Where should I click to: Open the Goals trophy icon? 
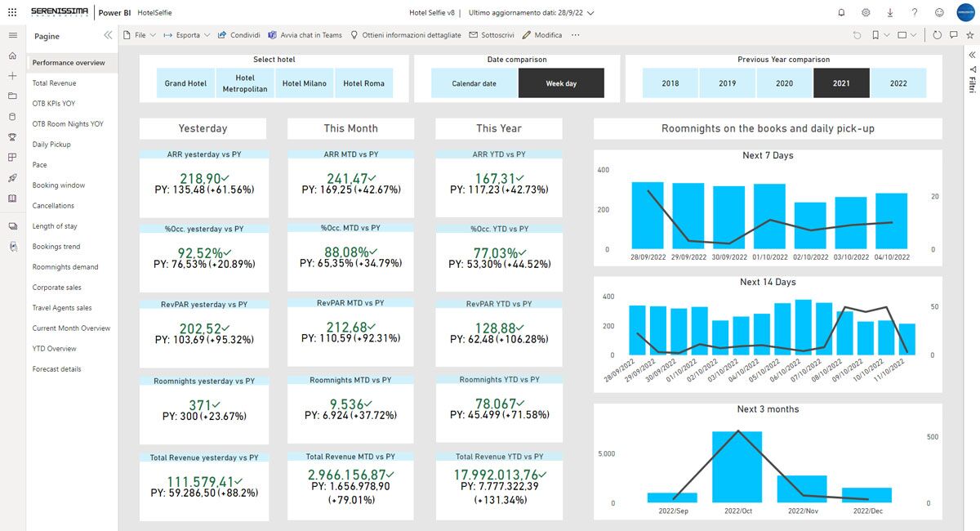coord(12,137)
